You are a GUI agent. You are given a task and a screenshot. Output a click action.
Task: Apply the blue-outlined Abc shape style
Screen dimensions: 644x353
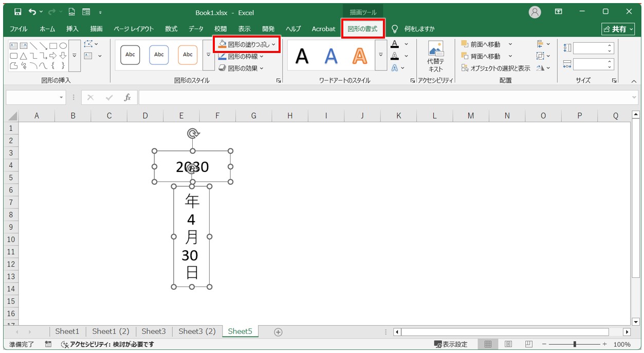[x=159, y=55]
